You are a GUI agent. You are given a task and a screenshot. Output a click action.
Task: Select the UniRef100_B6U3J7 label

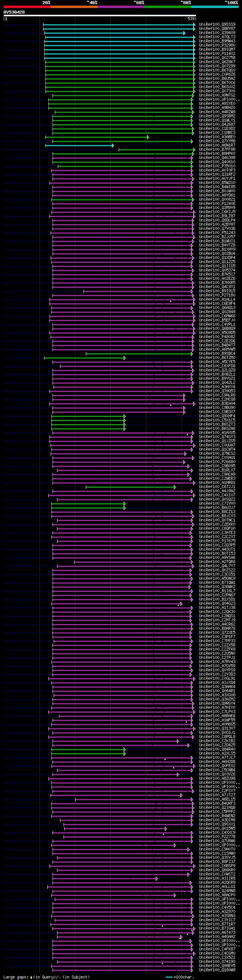(x=217, y=507)
